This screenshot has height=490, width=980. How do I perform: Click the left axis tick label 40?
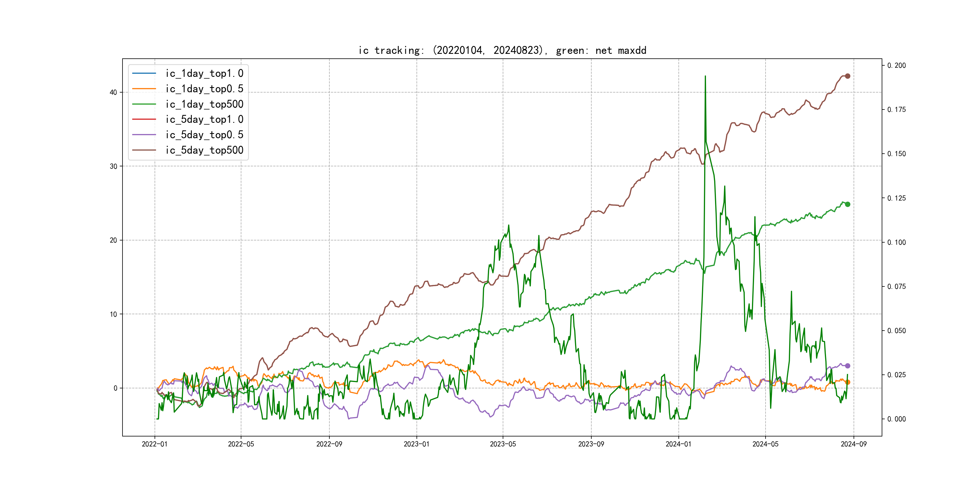pyautogui.click(x=113, y=92)
